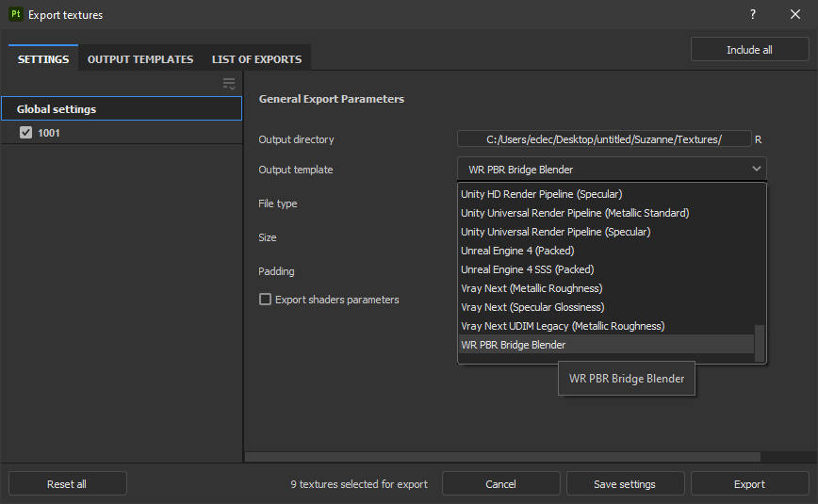
Task: Select WR PBR Bridge Blender in list
Action: 606,345
